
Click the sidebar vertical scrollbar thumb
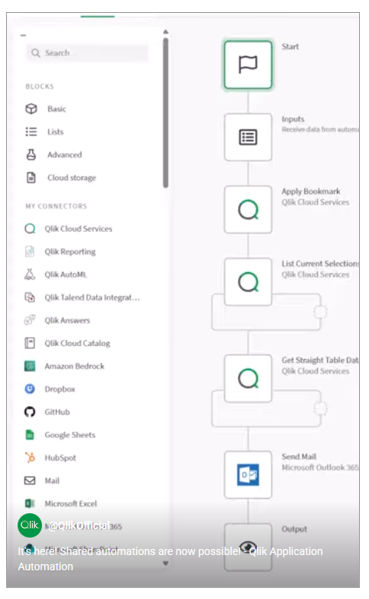165,112
